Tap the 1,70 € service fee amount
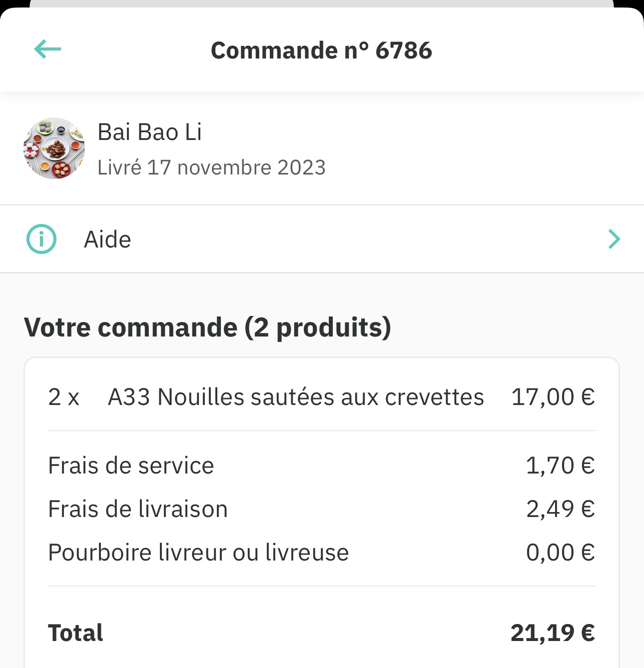The height and width of the screenshot is (668, 644). (x=560, y=465)
